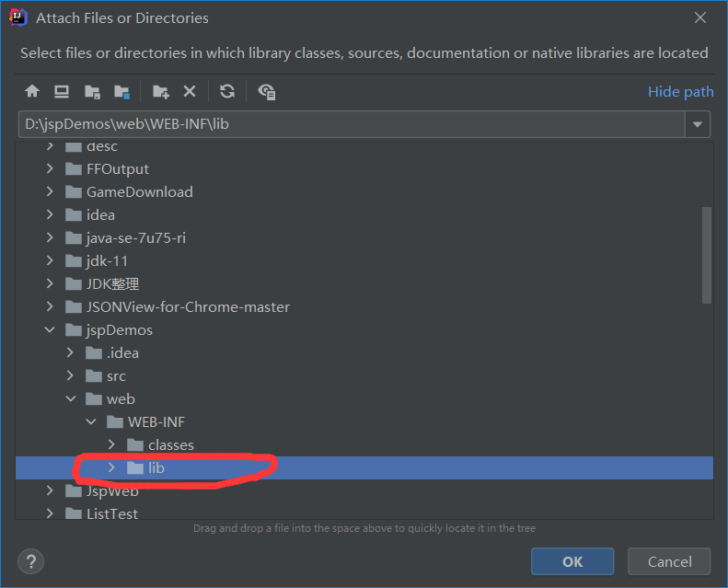Click the folder icon beside lib
The height and width of the screenshot is (588, 728).
click(x=135, y=467)
